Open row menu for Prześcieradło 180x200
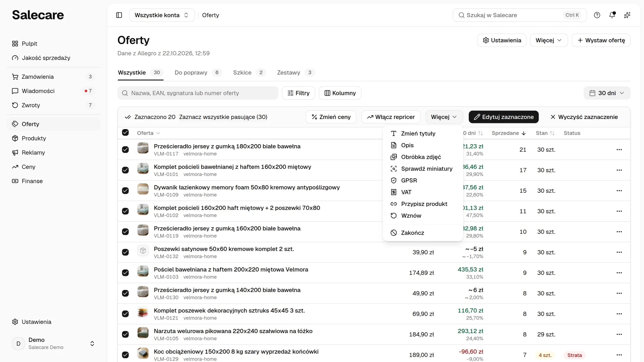 619,149
